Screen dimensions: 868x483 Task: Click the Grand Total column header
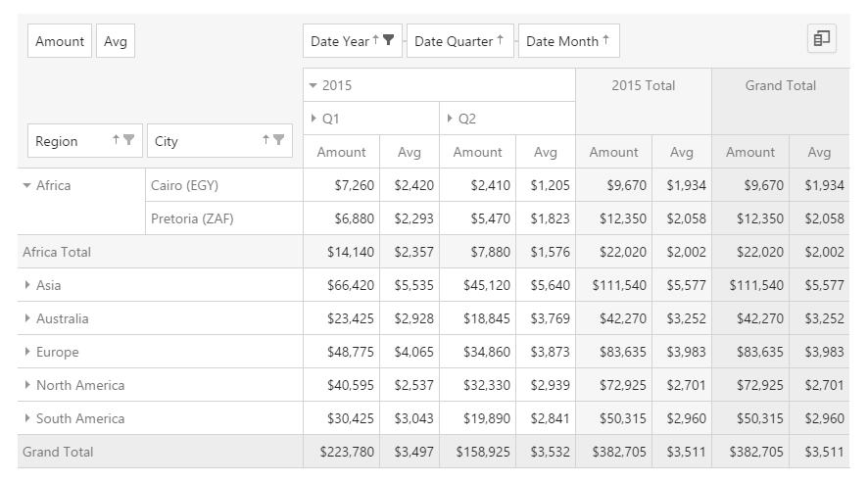(780, 85)
